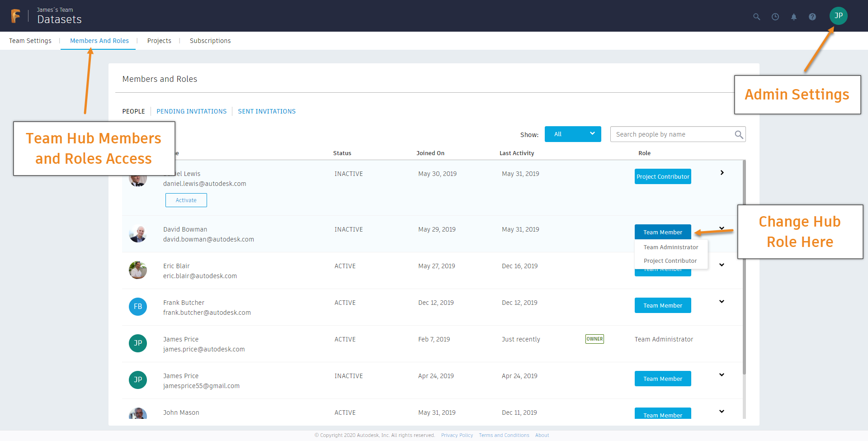Choose Project Contributor in role dropdown
868x441 pixels.
click(670, 261)
